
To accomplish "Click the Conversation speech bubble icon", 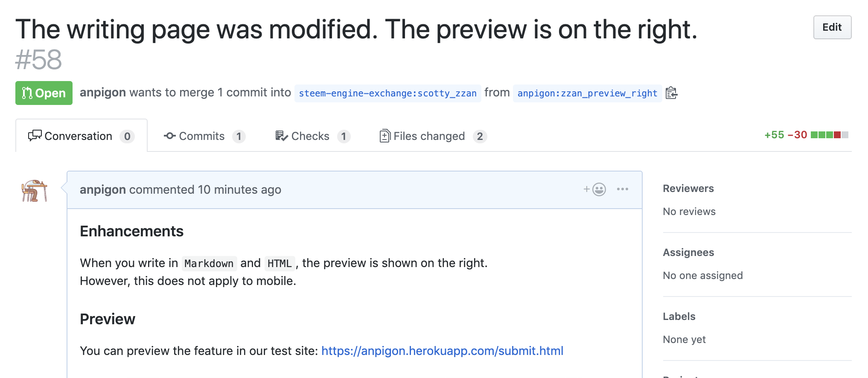I will tap(35, 136).
